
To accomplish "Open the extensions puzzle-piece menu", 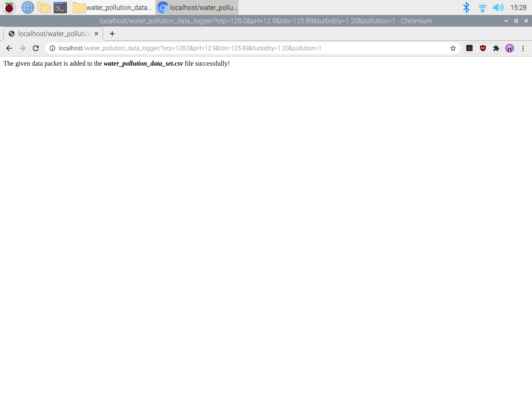I will pyautogui.click(x=496, y=48).
